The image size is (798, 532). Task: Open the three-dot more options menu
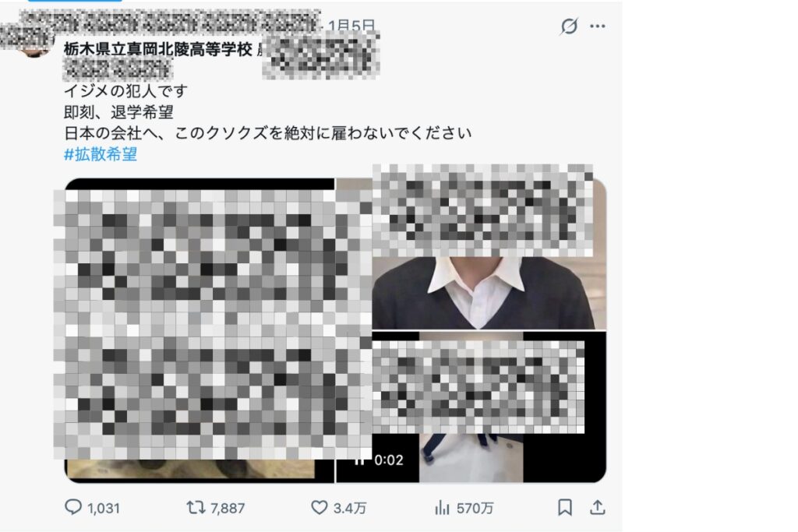[598, 26]
